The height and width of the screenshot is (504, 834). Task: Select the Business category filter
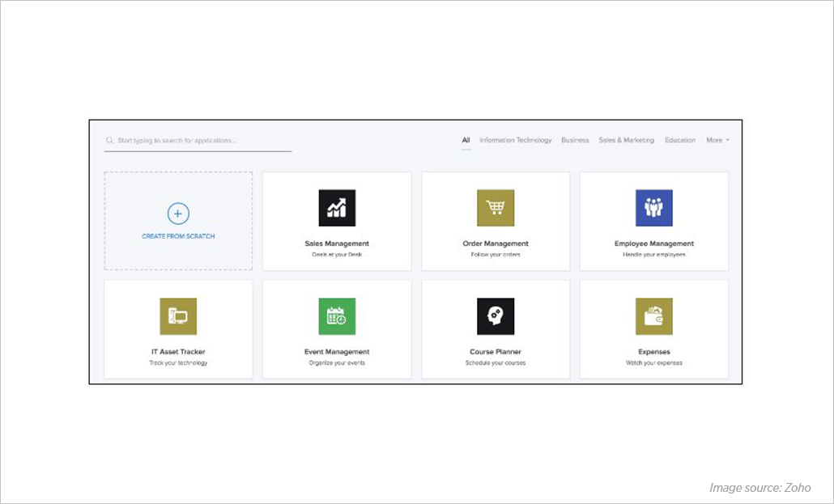coord(575,139)
